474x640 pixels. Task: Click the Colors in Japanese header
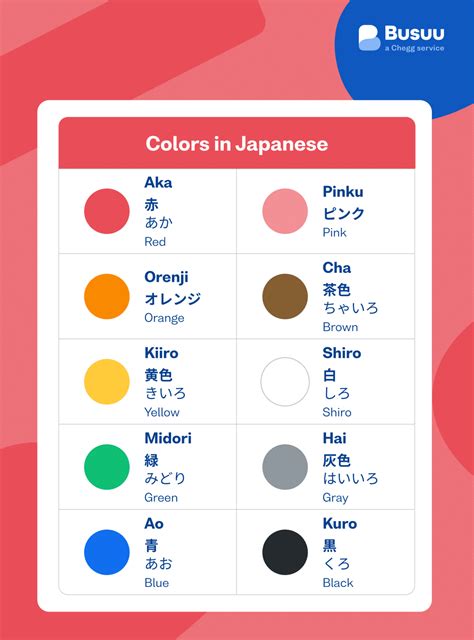[x=237, y=144]
